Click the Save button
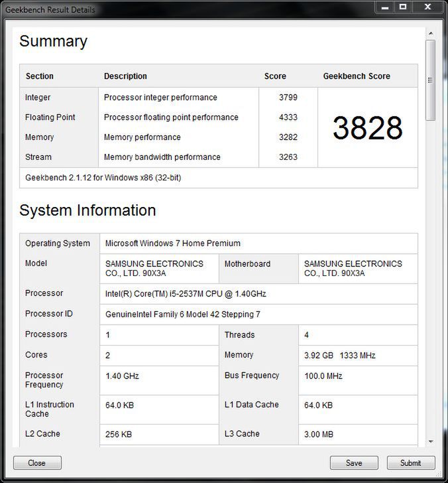Image resolution: width=448 pixels, height=483 pixels. click(x=354, y=462)
